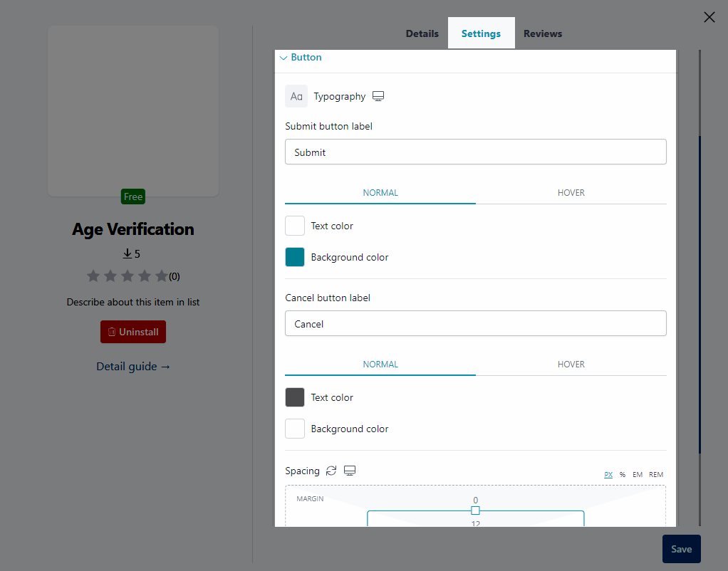
Task: Click the Typography label
Action: [340, 97]
